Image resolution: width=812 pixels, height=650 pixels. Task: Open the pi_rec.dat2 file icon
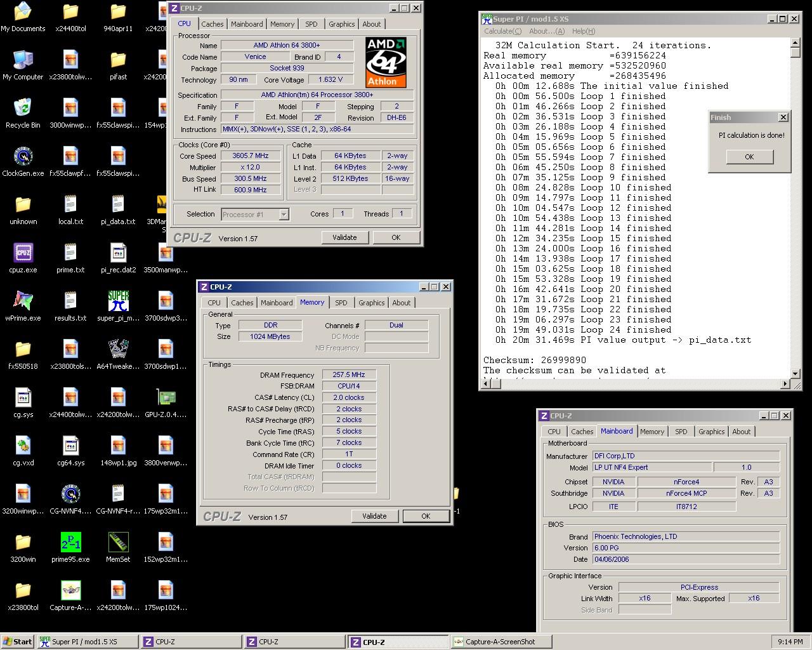118,258
